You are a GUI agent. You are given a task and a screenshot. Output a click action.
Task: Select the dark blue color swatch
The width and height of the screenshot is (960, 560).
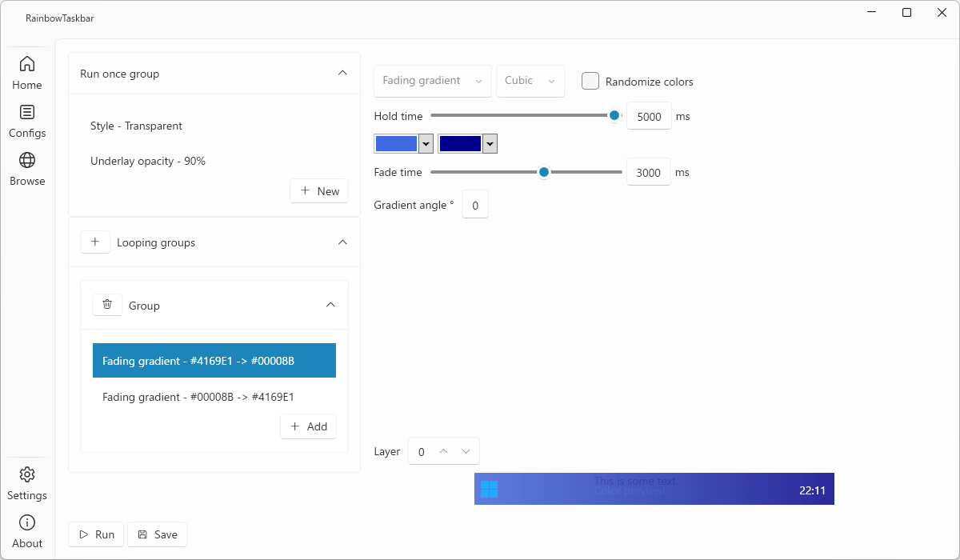tap(460, 143)
